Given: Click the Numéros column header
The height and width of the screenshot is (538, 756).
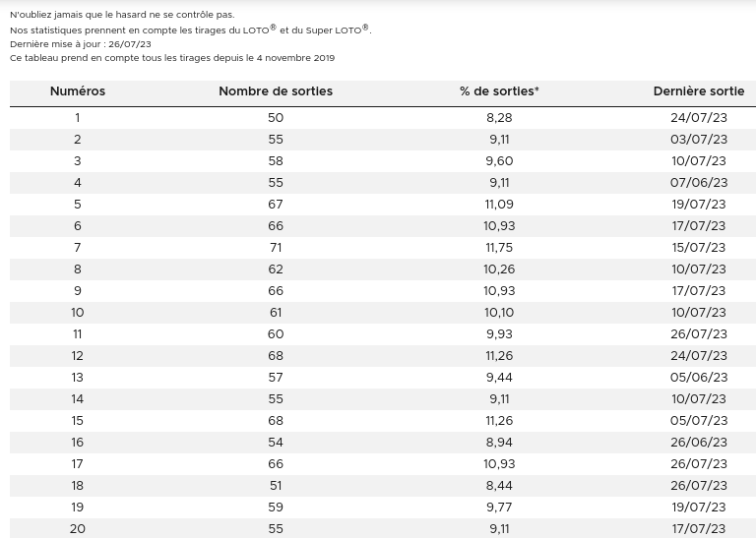Looking at the screenshot, I should point(78,91).
